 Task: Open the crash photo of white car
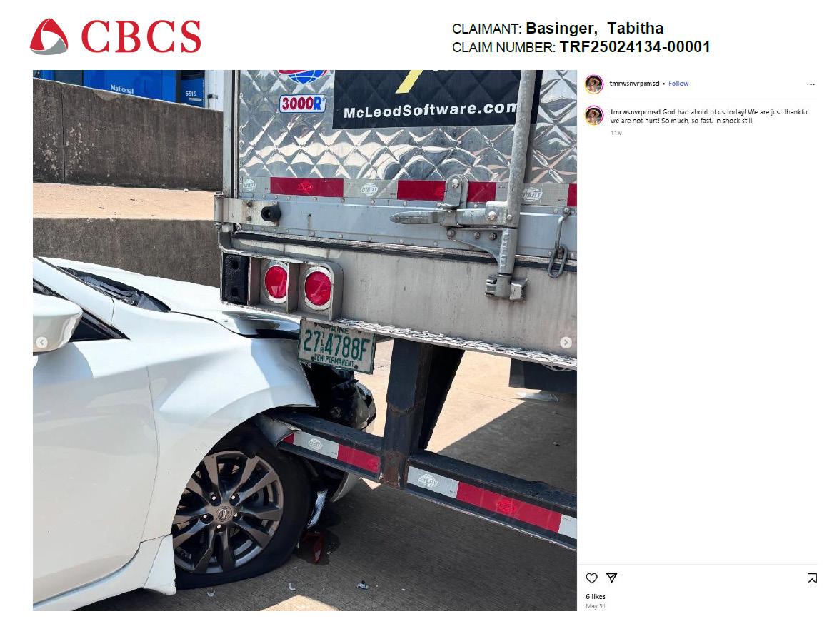point(305,341)
